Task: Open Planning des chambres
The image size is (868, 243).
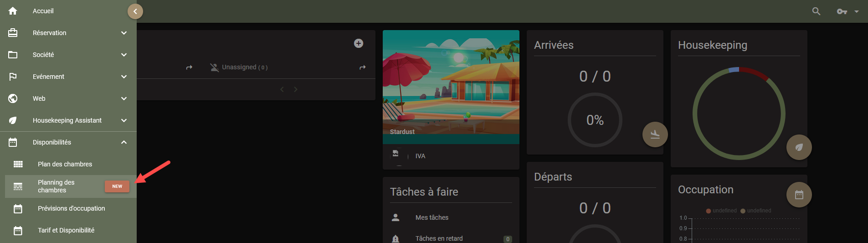Action: (x=71, y=186)
